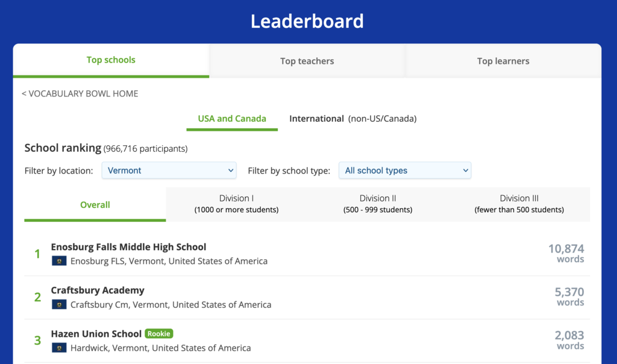The image size is (617, 364).
Task: Filter by Division I schools
Action: tap(236, 204)
